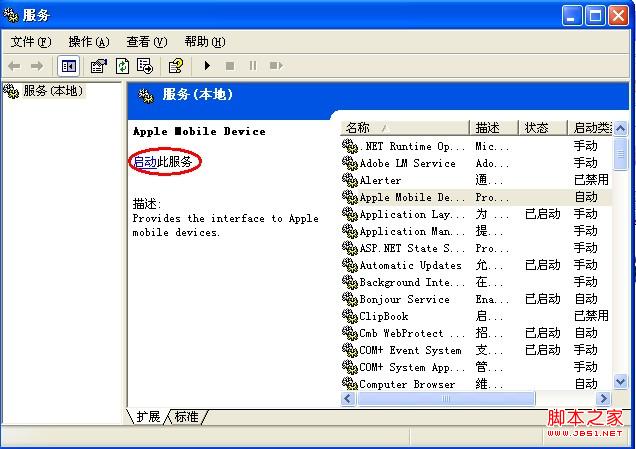Screen dimensions: 636x449
Task: Toggle the Show/Hide console tree icon
Action: click(68, 66)
